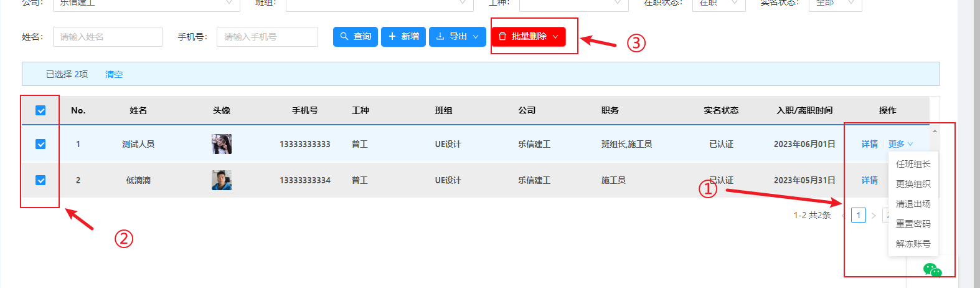
Task: Open the 批量删除 batch delete dropdown
Action: point(528,37)
